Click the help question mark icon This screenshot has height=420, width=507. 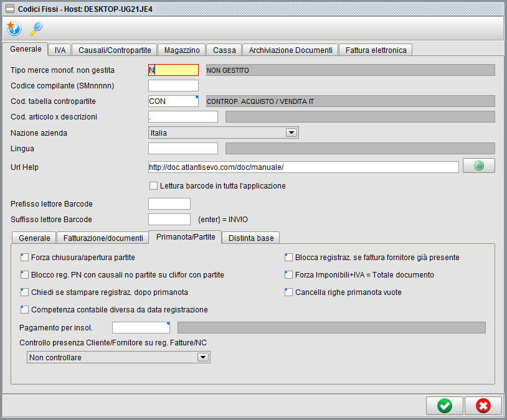tap(14, 28)
